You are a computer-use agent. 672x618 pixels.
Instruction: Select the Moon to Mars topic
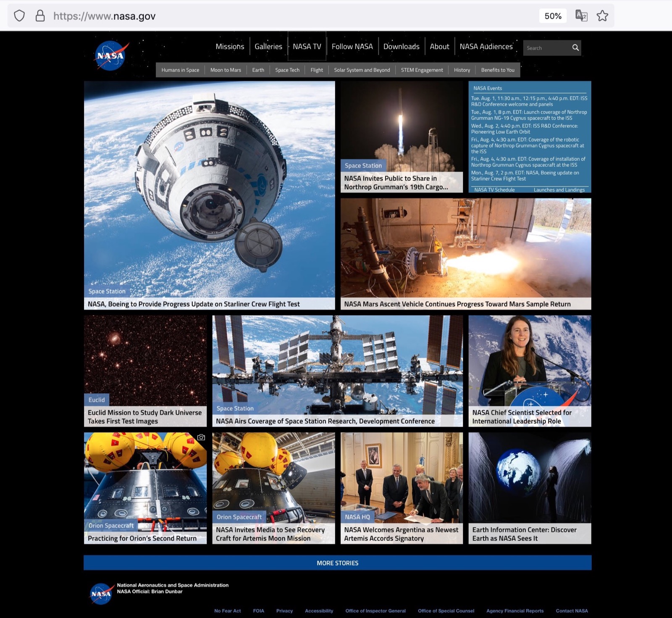pos(226,70)
